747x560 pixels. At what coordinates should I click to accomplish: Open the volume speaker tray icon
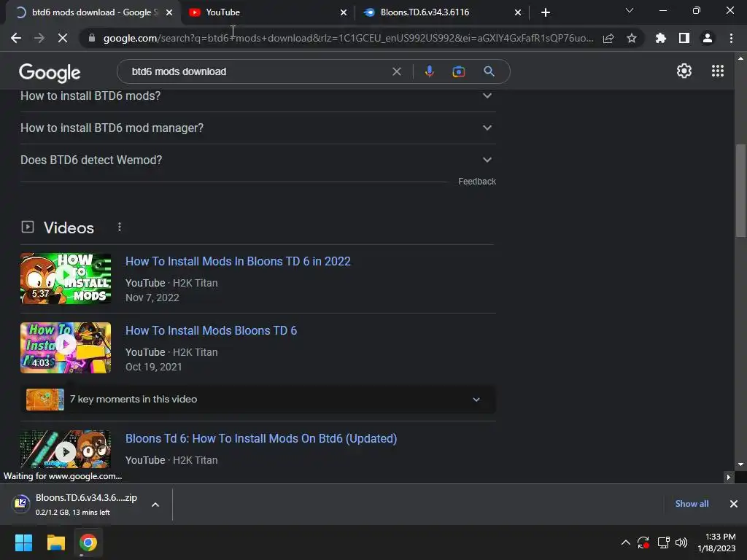(x=681, y=542)
